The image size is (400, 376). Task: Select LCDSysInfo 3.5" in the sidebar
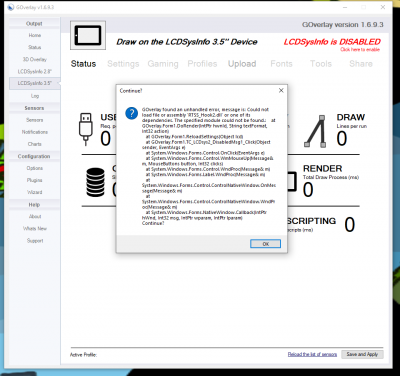pos(35,83)
